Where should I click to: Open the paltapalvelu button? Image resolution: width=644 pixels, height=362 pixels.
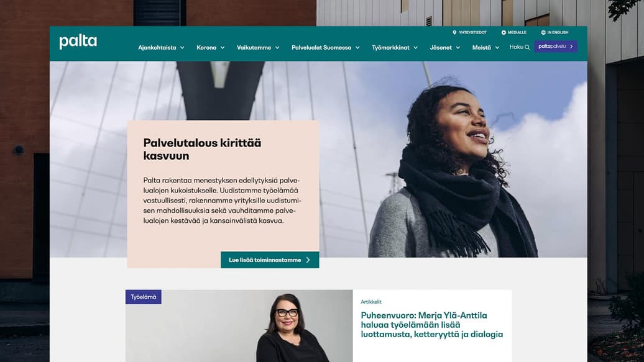[x=556, y=47]
